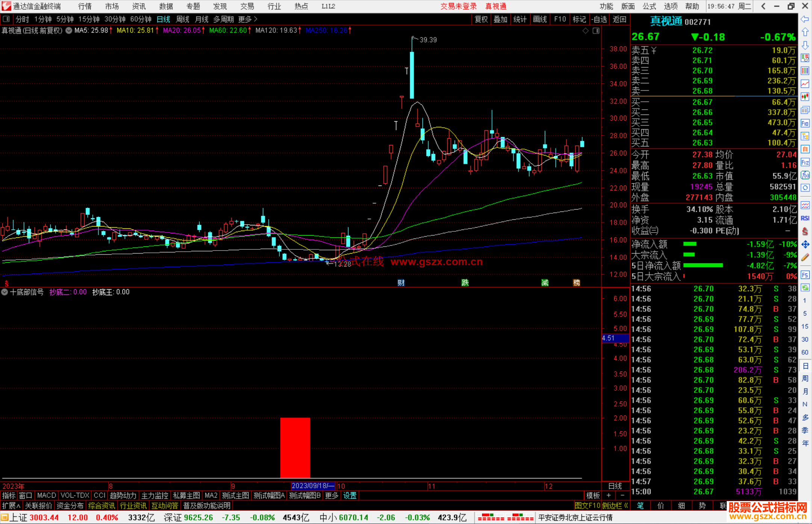Toggle the panel icon left of 分时
Viewport: 812px width, 524px height.
(6, 19)
